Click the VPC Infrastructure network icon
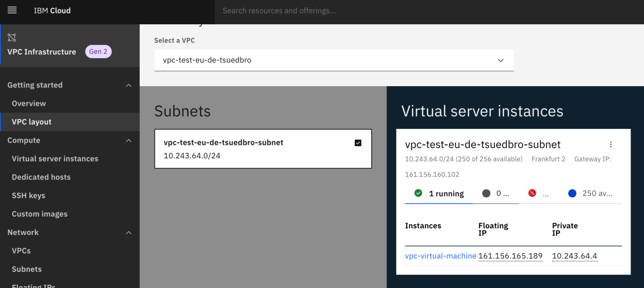This screenshot has height=288, width=644. point(12,38)
